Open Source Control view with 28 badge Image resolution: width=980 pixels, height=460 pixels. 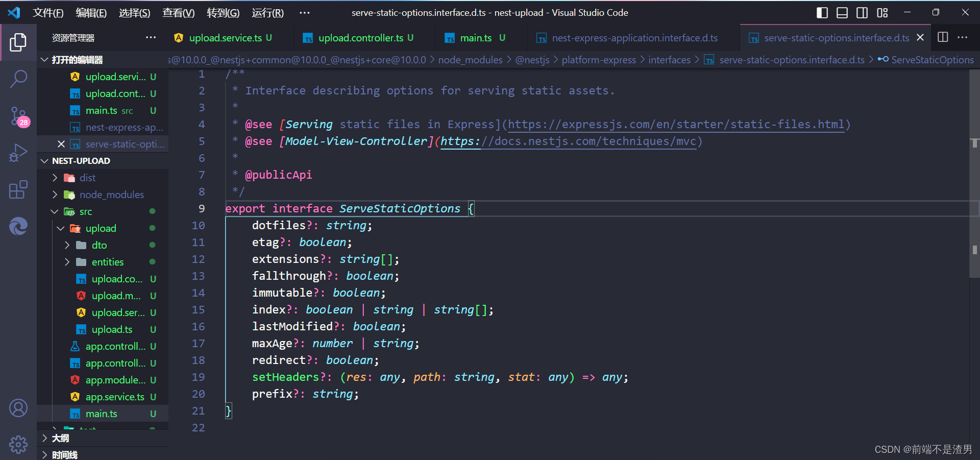(x=18, y=116)
